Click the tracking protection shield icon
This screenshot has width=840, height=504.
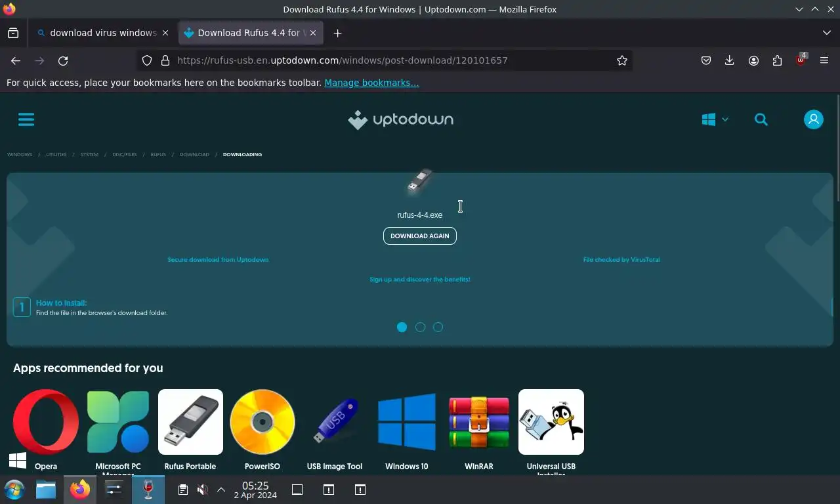point(147,60)
